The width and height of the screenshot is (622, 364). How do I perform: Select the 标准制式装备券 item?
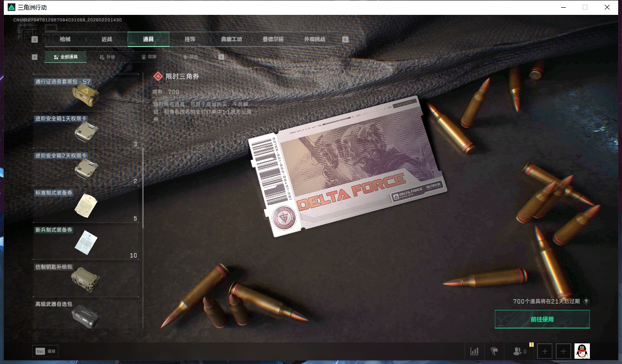point(86,205)
